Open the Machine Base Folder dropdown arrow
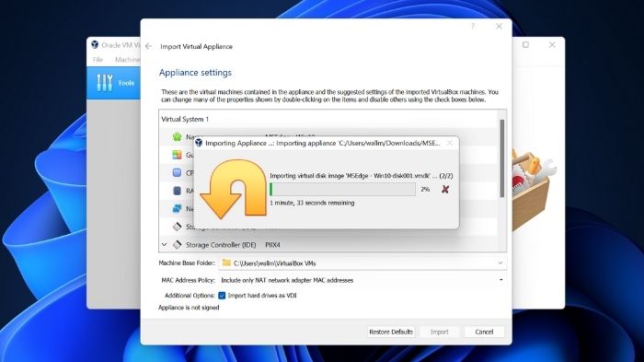644x362 pixels. (500, 263)
